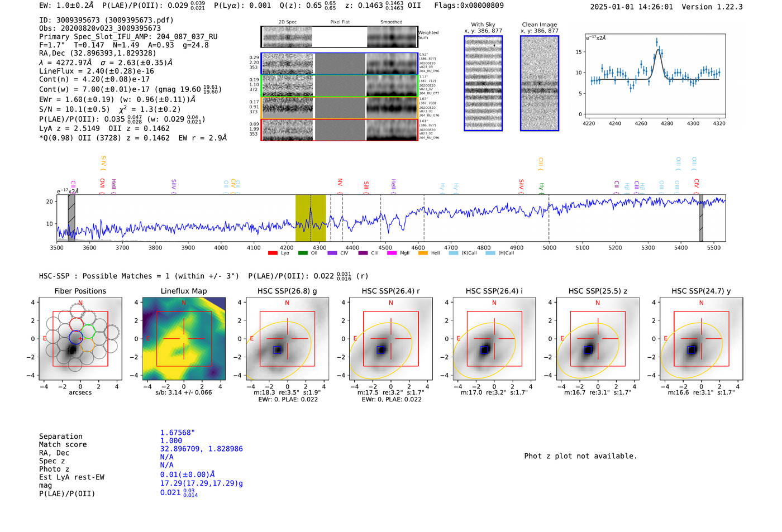The image size is (782, 532).
Task: Click the 'Obs: 20200820v023_3009395673' line
Action: point(100,28)
